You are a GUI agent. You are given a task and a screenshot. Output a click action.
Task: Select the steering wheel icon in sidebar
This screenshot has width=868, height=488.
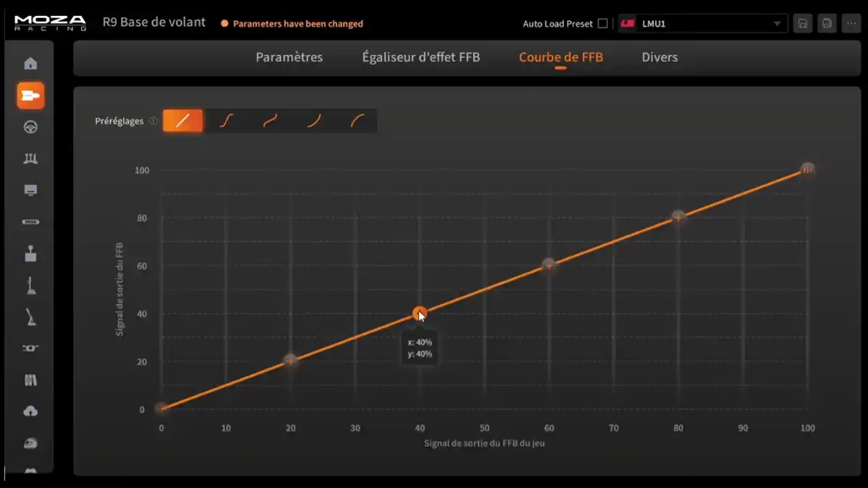click(x=30, y=127)
